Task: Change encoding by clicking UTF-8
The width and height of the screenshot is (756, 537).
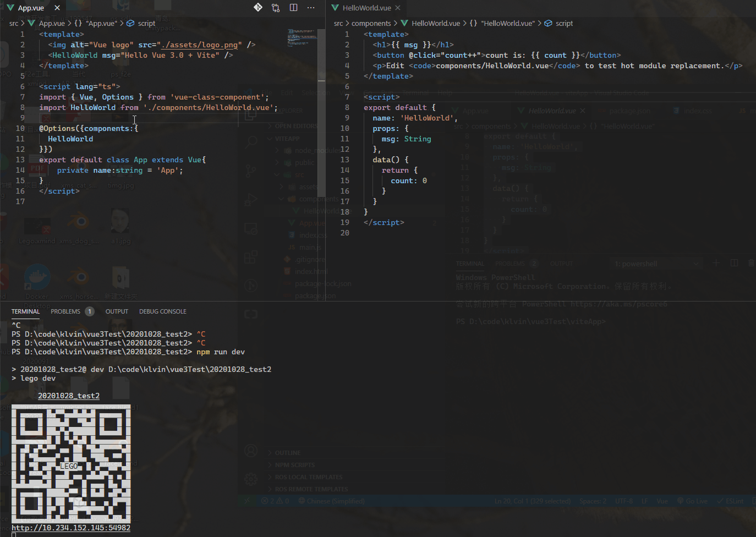Action: click(623, 501)
